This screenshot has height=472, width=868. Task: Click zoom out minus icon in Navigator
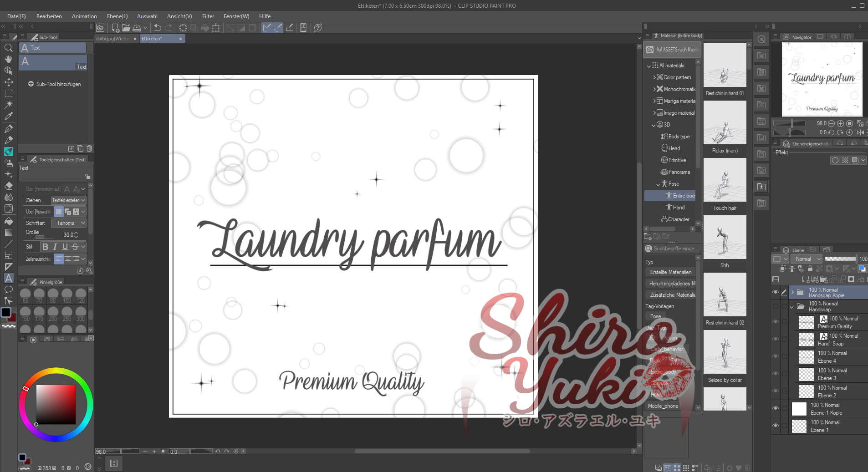(x=831, y=123)
